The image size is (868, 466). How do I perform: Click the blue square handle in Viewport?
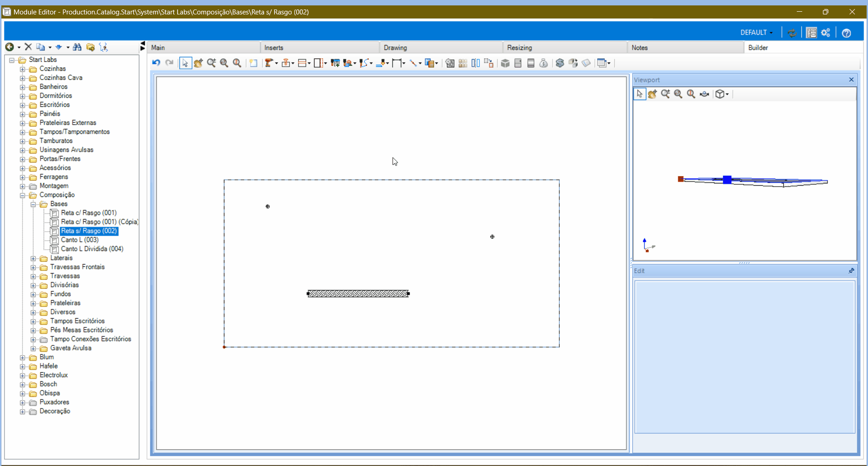pyautogui.click(x=727, y=180)
